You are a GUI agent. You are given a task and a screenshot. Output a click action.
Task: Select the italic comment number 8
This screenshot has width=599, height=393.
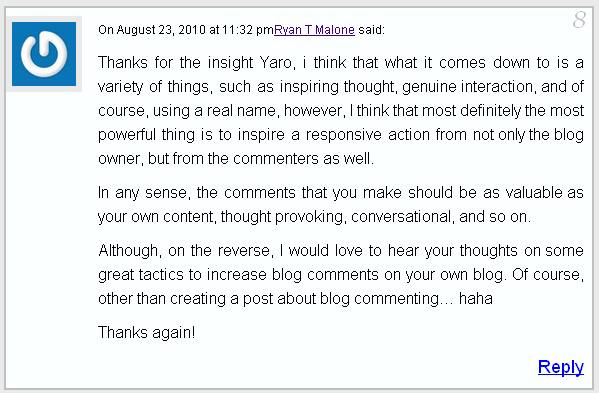[x=579, y=19]
